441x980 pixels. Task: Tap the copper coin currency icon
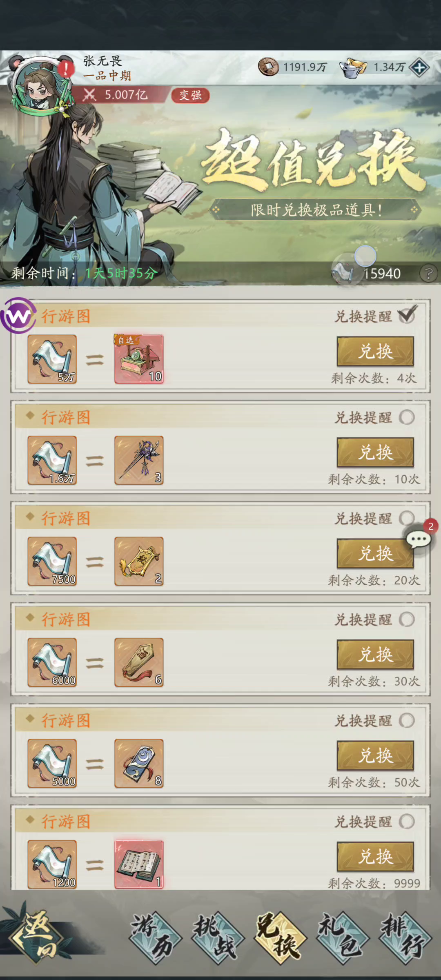pos(268,67)
